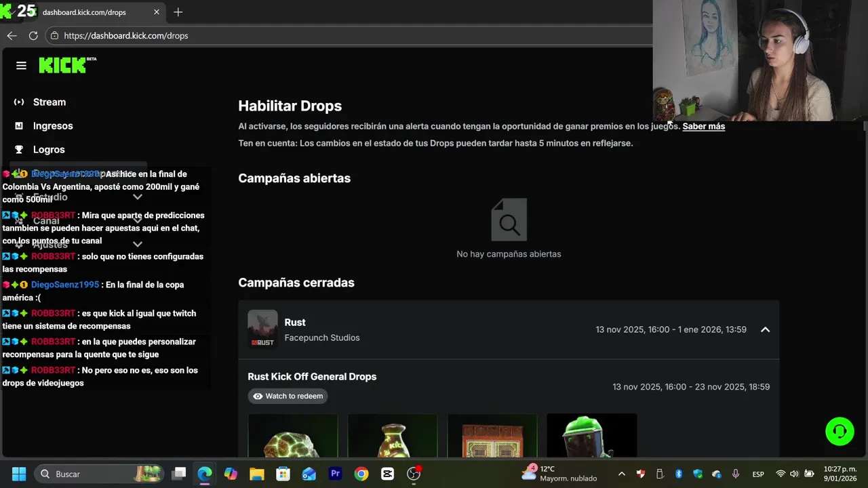Launch Copilot from the taskbar
The width and height of the screenshot is (868, 488).
pos(231,474)
